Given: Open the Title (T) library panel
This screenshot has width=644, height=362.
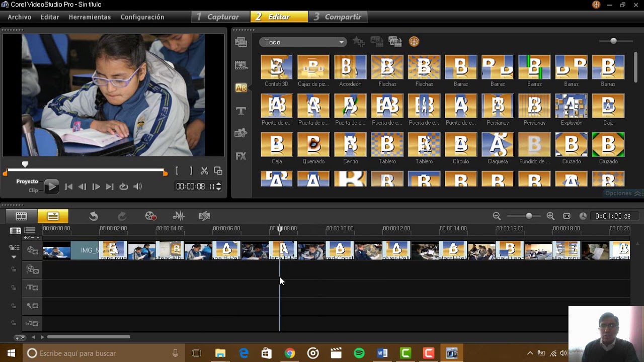Looking at the screenshot, I should pyautogui.click(x=241, y=111).
